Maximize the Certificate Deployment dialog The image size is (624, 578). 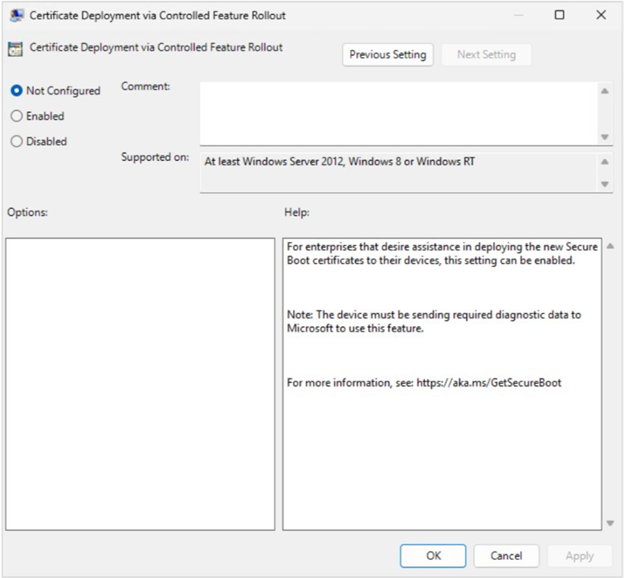click(559, 15)
